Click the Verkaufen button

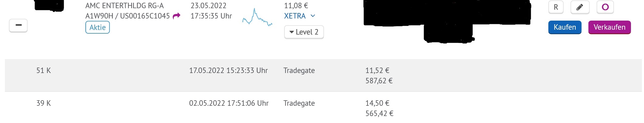click(609, 27)
